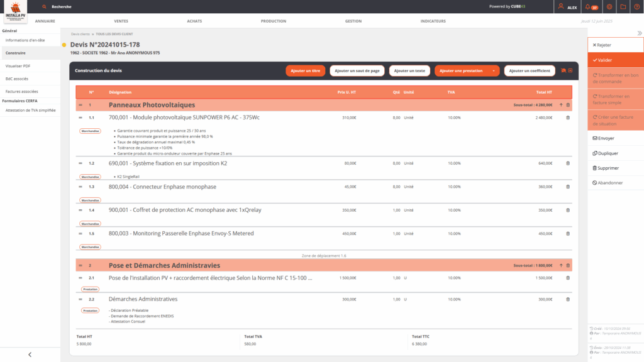Click Ajouter un texte button
This screenshot has height=362, width=644.
pyautogui.click(x=409, y=70)
